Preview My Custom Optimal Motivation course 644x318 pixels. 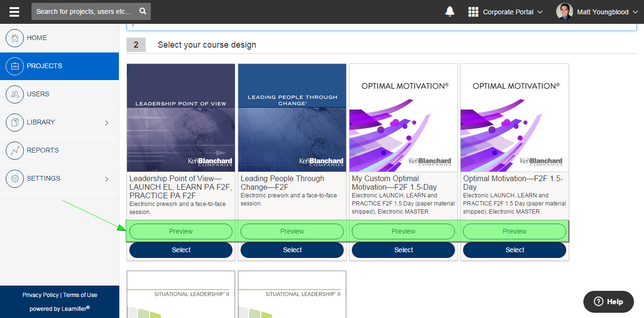click(403, 231)
